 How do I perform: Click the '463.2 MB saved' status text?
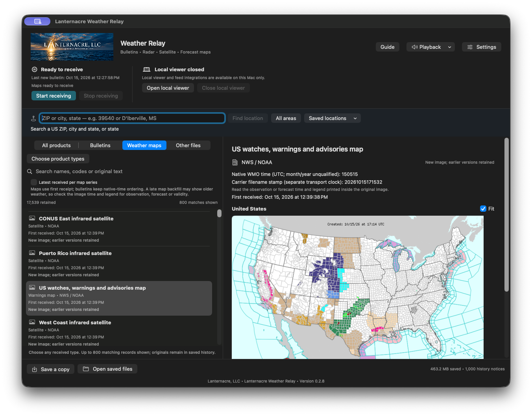(445, 369)
